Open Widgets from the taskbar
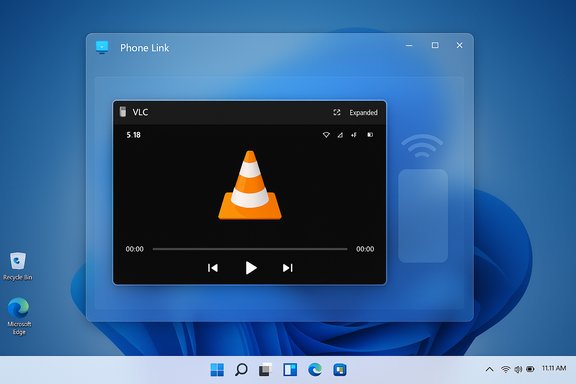The height and width of the screenshot is (384, 576). [x=290, y=370]
